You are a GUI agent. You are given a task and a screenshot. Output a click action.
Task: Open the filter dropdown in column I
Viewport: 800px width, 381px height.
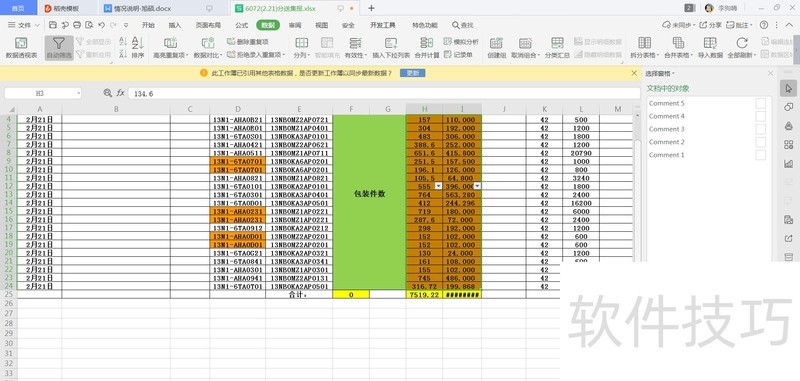click(477, 186)
